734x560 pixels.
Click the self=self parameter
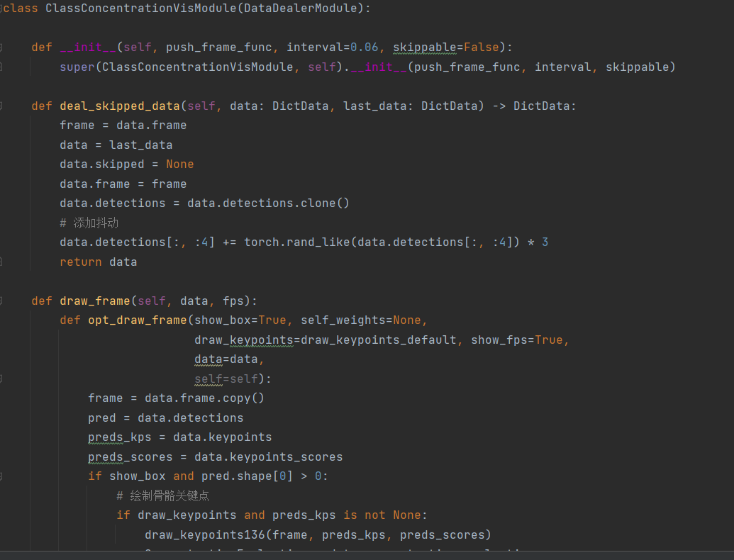[226, 379]
